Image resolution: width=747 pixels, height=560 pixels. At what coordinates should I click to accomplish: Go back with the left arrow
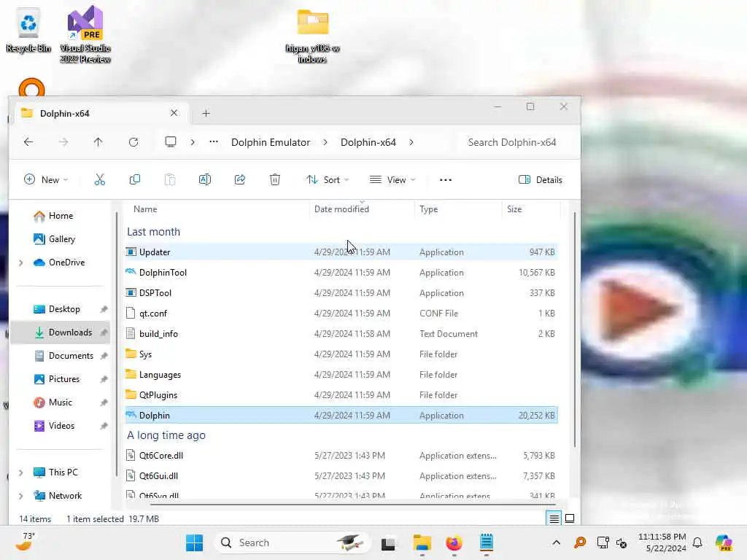coord(28,142)
